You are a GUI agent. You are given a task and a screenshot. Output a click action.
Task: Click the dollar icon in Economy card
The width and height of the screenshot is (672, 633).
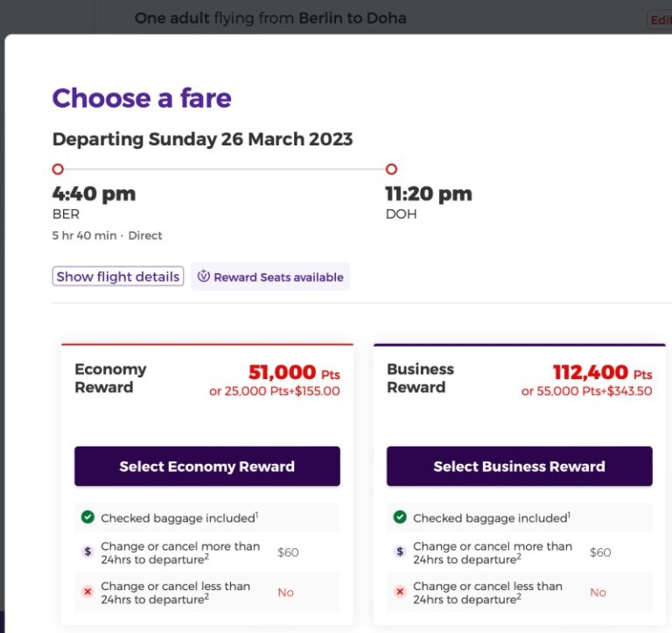pos(87,552)
